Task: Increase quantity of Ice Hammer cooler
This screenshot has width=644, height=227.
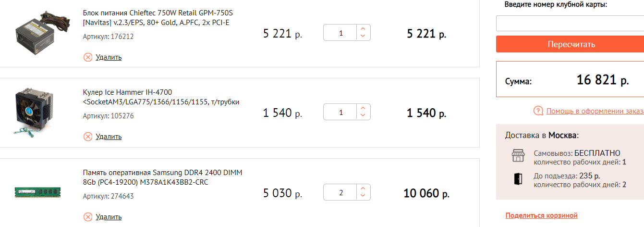Action: [363, 109]
